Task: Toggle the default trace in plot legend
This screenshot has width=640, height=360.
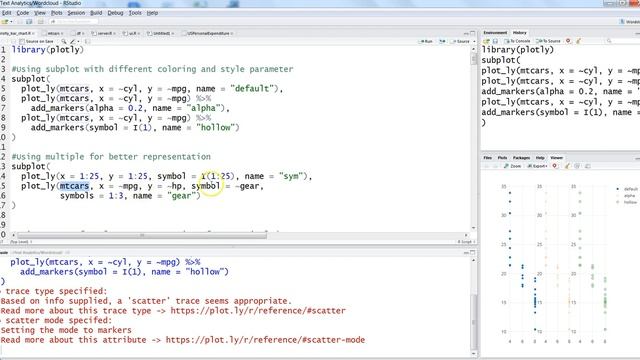Action: click(627, 189)
